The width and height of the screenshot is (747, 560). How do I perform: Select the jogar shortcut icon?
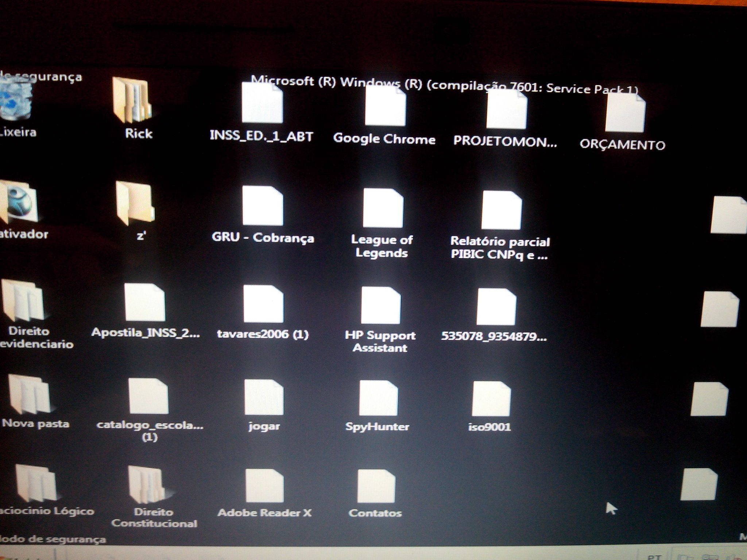pyautogui.click(x=264, y=397)
